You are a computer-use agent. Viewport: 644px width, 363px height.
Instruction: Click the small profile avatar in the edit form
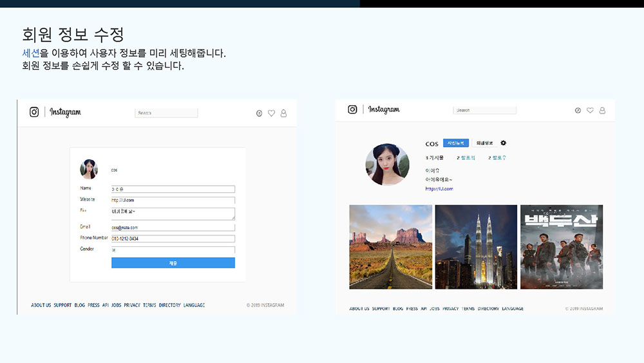89,169
